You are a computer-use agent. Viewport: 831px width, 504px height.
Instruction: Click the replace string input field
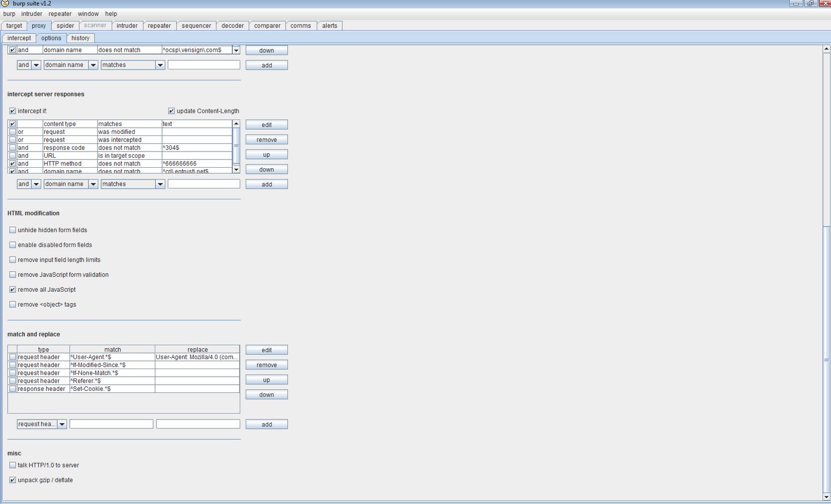(x=198, y=424)
